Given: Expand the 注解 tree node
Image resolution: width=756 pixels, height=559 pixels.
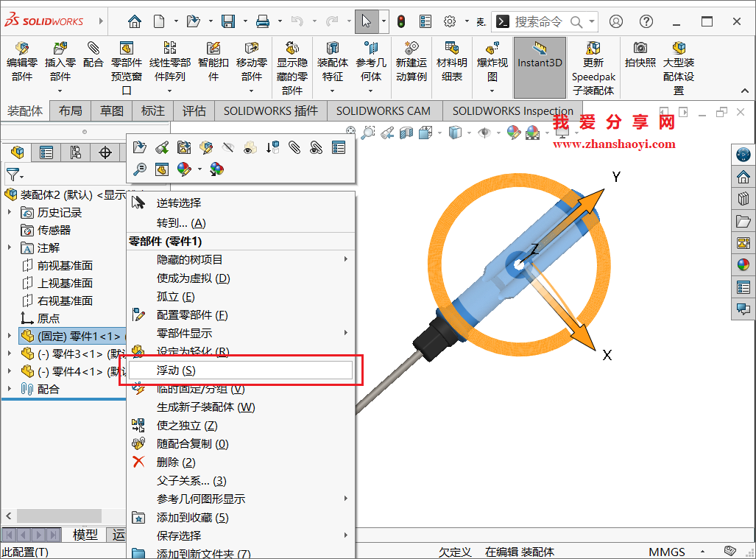Looking at the screenshot, I should [9, 247].
